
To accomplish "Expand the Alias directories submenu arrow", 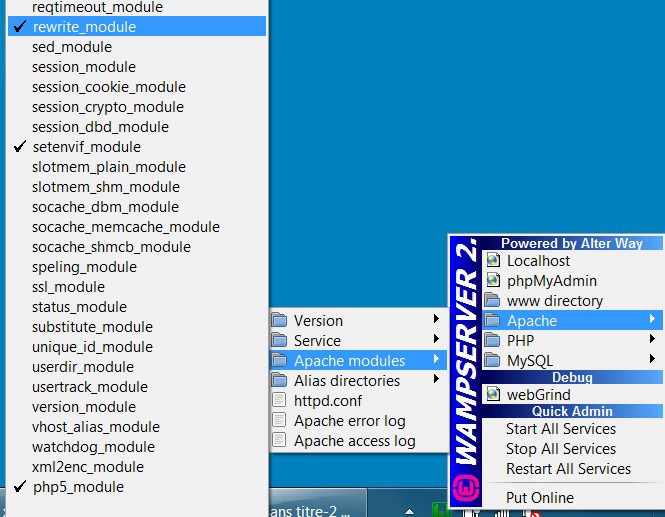I will click(436, 379).
